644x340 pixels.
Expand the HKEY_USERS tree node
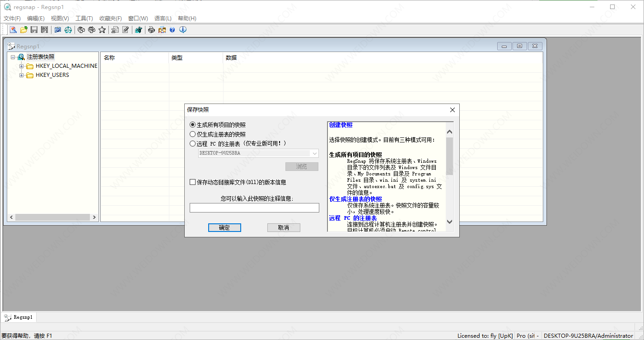(22, 76)
